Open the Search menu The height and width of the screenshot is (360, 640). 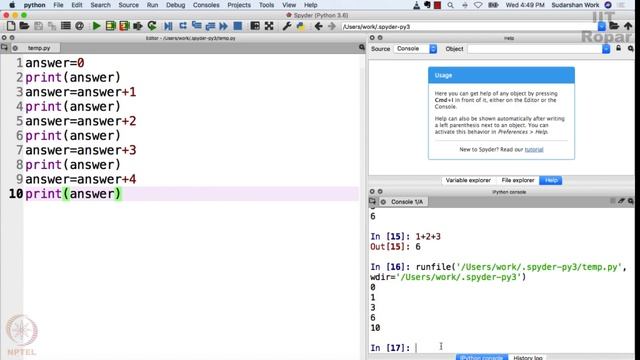pos(100,5)
